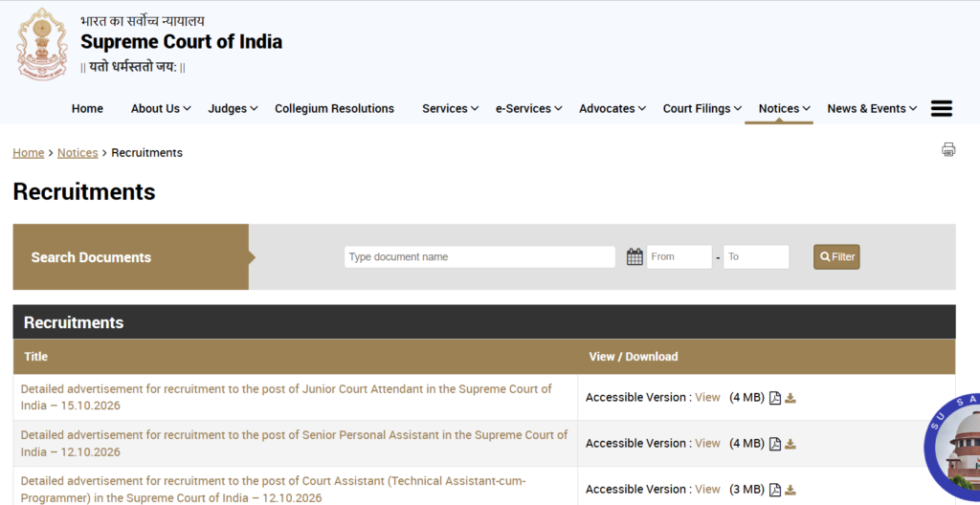Go to the Home menu item
The width and height of the screenshot is (980, 505).
coord(87,108)
